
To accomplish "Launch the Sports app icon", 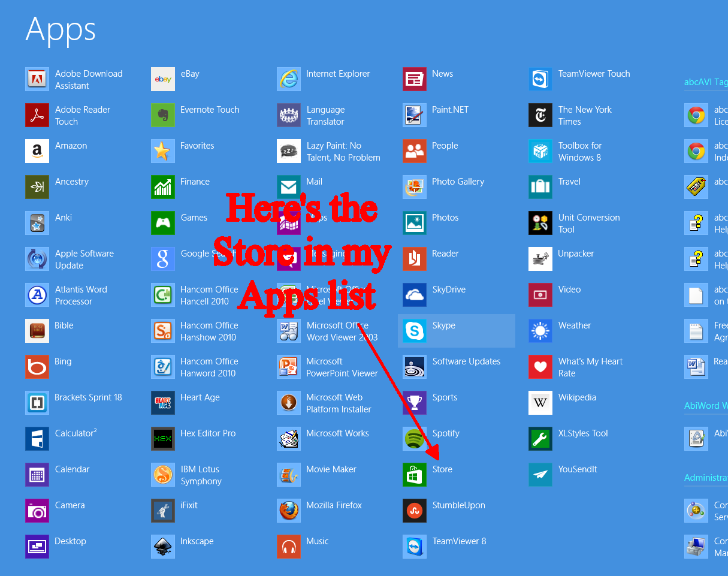I will 415,403.
